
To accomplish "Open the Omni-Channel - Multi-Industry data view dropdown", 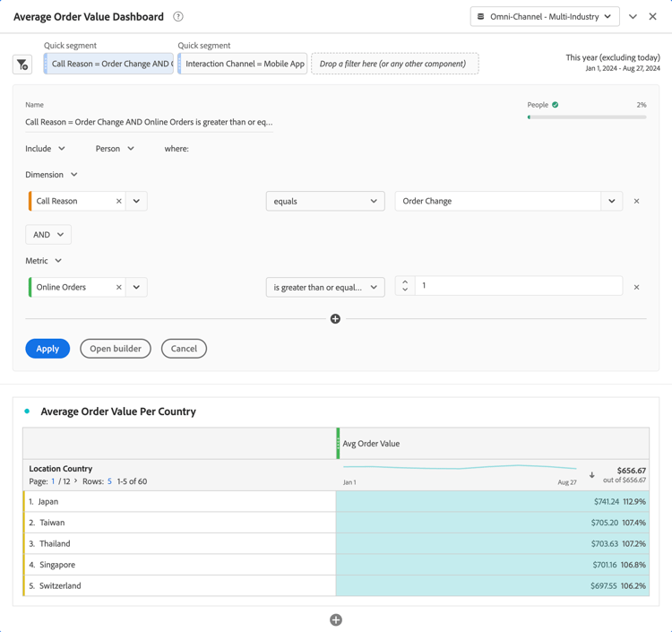I will point(545,17).
